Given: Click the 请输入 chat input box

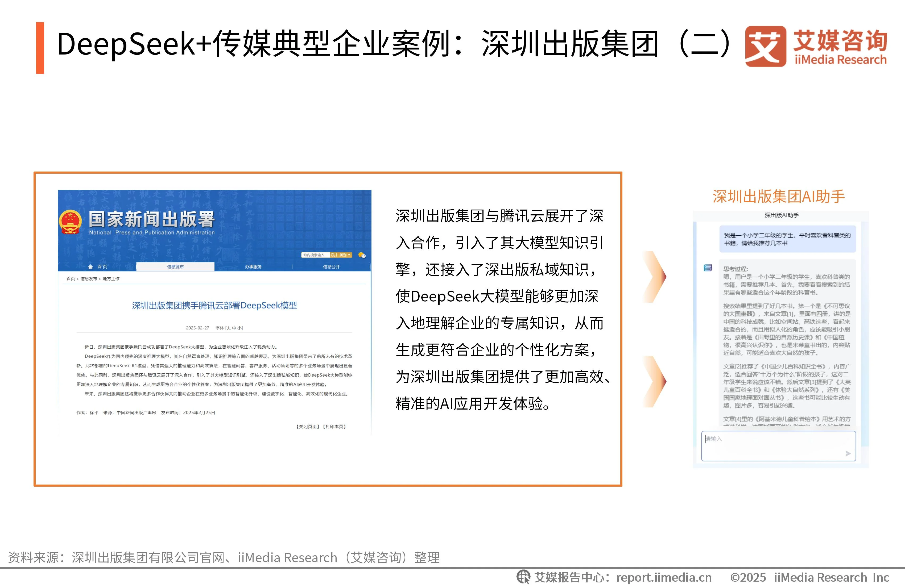Looking at the screenshot, I should tap(778, 446).
